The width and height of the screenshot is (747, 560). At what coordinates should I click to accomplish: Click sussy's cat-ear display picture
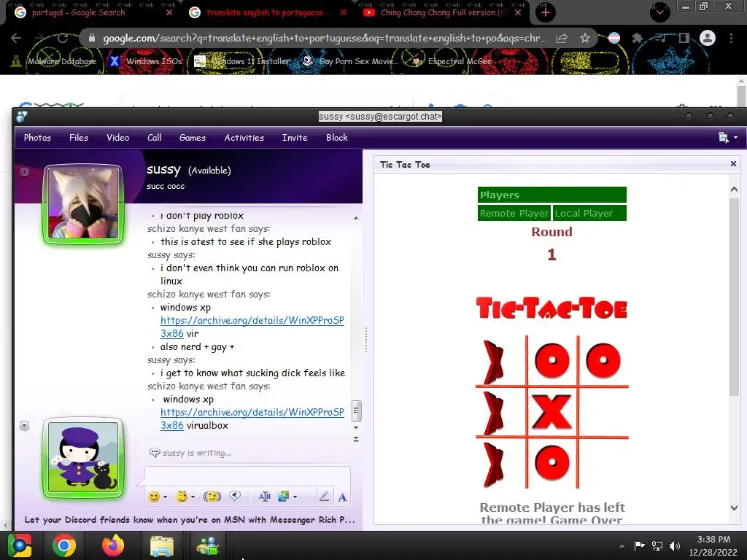click(85, 204)
